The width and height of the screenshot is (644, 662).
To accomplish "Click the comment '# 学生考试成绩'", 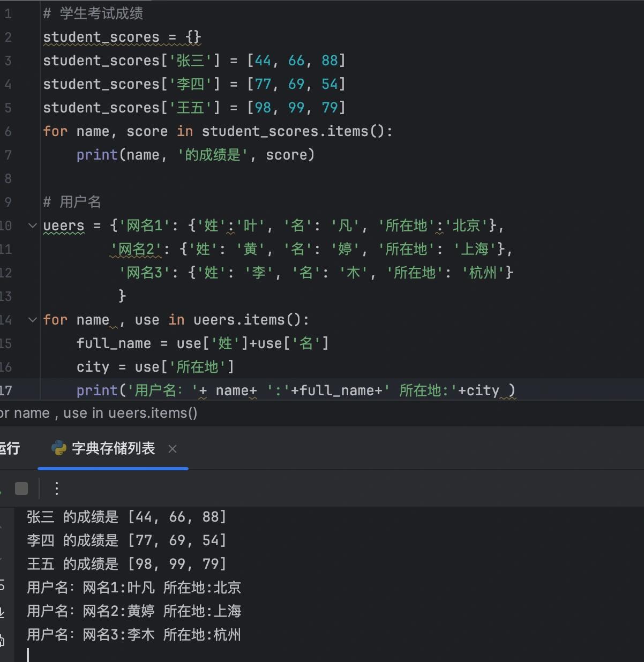I will [93, 13].
